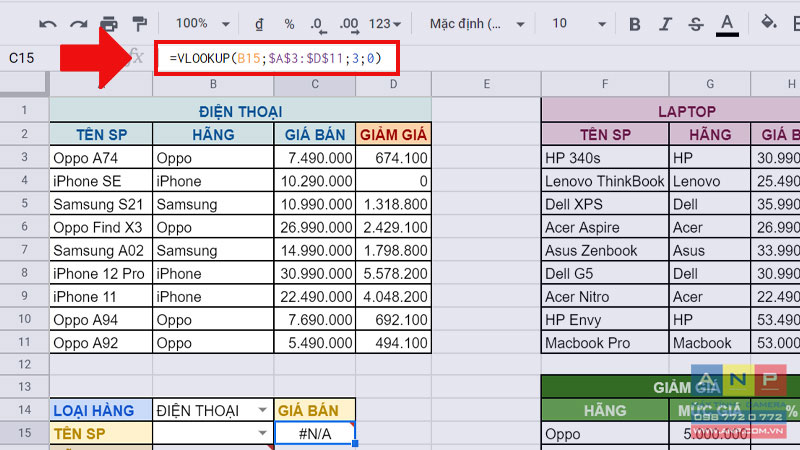The height and width of the screenshot is (450, 800).
Task: Select column G header
Action: click(710, 84)
